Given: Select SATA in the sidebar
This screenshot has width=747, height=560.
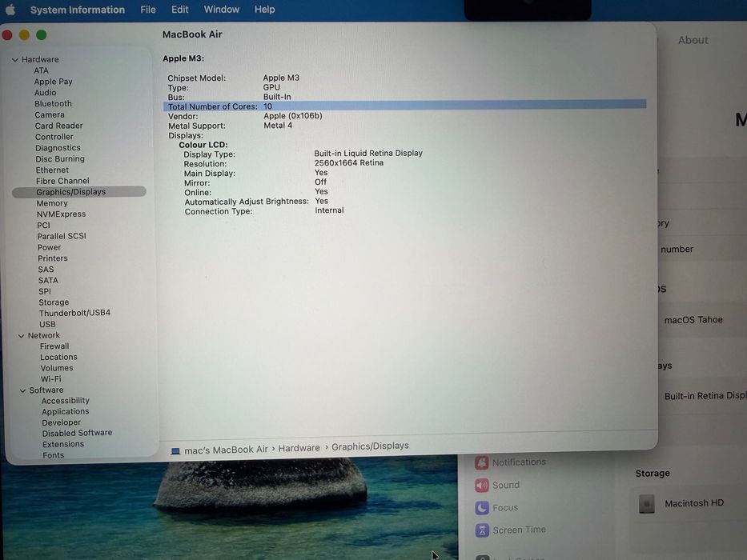Looking at the screenshot, I should pyautogui.click(x=48, y=281).
